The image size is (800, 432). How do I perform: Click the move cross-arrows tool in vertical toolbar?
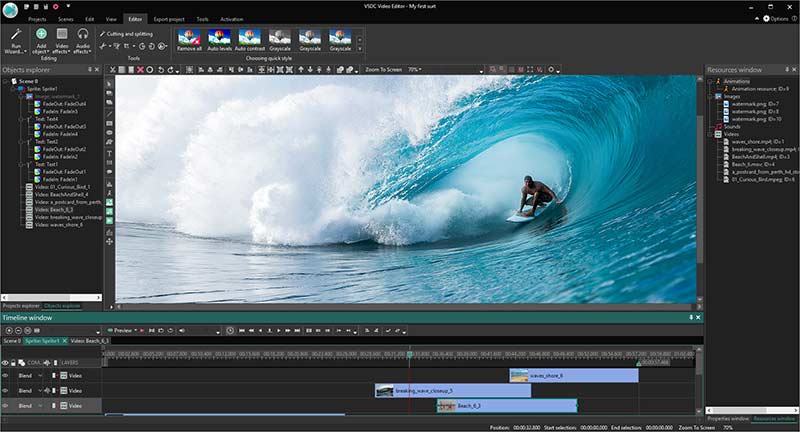pos(109,241)
